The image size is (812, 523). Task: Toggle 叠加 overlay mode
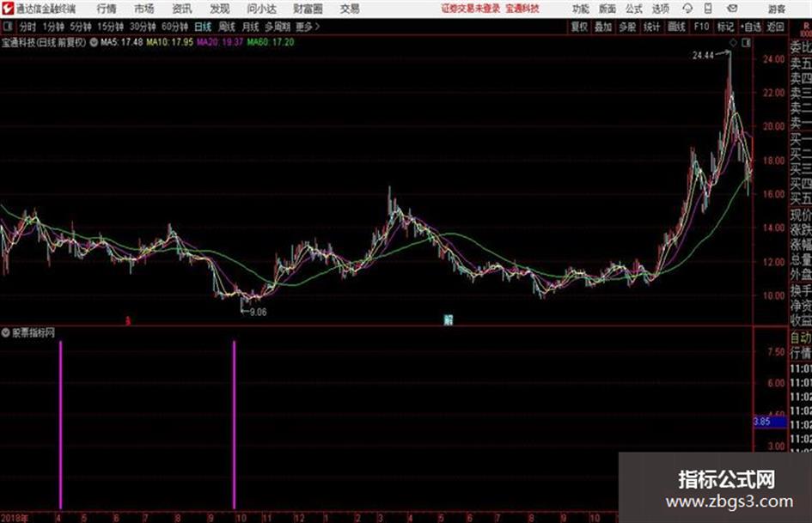point(603,27)
